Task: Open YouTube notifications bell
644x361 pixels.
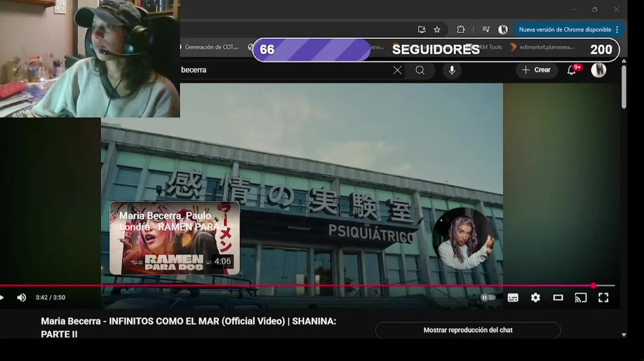Action: pos(572,70)
